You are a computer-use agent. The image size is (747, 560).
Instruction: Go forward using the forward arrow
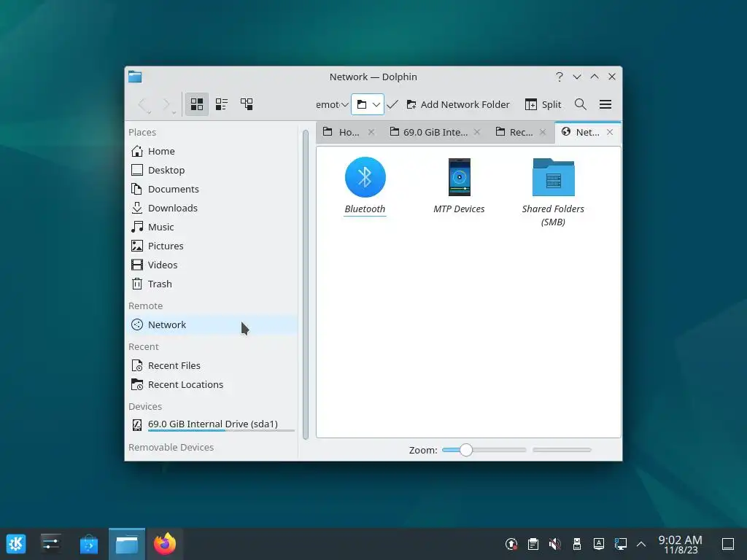[166, 104]
